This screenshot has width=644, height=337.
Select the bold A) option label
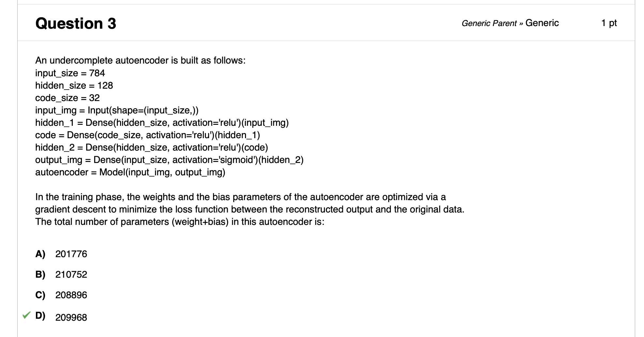click(40, 254)
